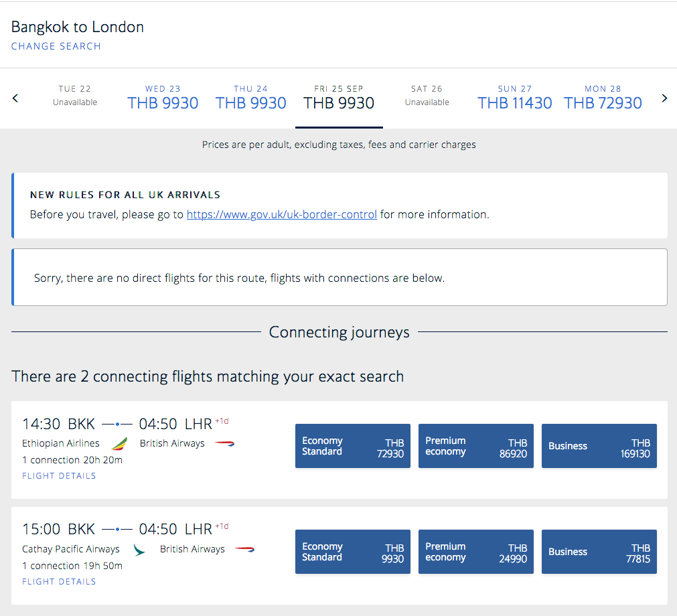Image resolution: width=677 pixels, height=616 pixels.
Task: Click the NEW RULES FOR ALL UK ARRIVALS heading
Action: [x=125, y=195]
